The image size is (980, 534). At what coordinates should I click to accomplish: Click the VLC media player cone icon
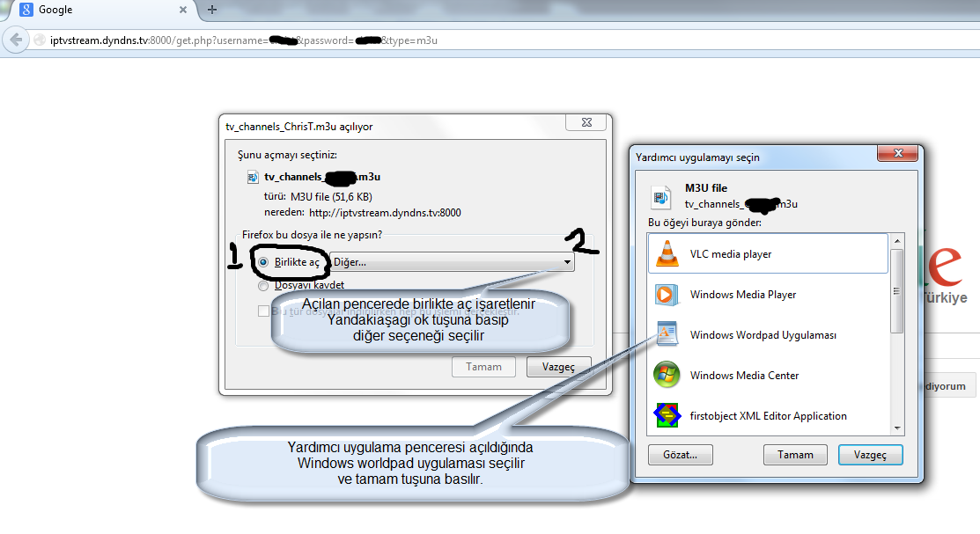click(x=667, y=254)
